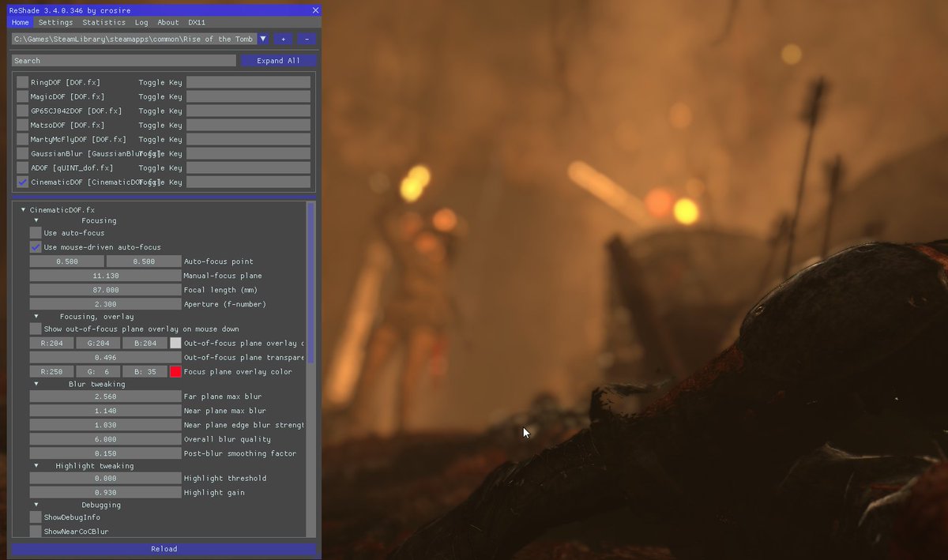Remove the preset with minus button
This screenshot has height=560, width=948.
tap(307, 39)
